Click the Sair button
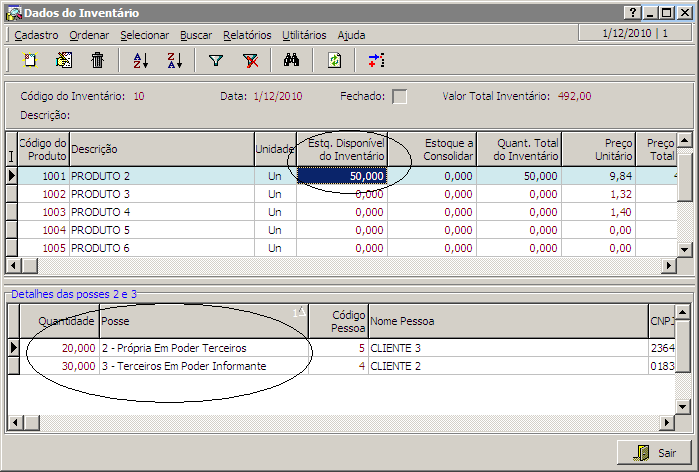 [x=654, y=453]
